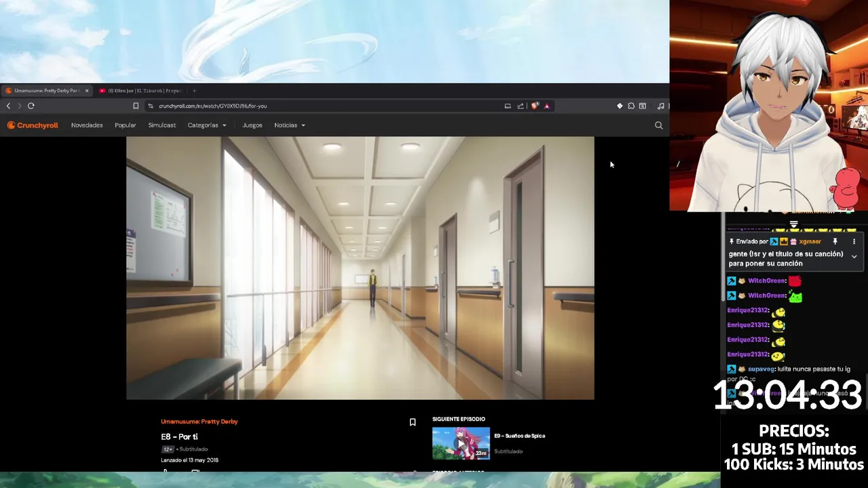Click the sidebar panel icon in the browser toolbar
This screenshot has width=868, height=488.
[642, 106]
